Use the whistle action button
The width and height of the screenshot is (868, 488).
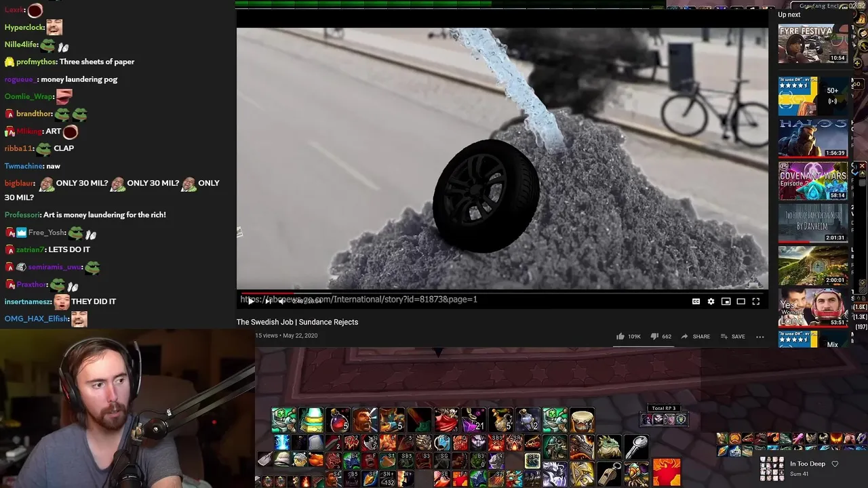[608, 473]
